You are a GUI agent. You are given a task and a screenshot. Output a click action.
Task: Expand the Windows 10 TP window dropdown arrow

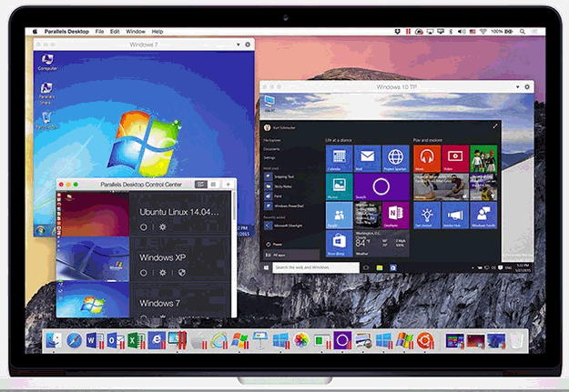[x=517, y=87]
